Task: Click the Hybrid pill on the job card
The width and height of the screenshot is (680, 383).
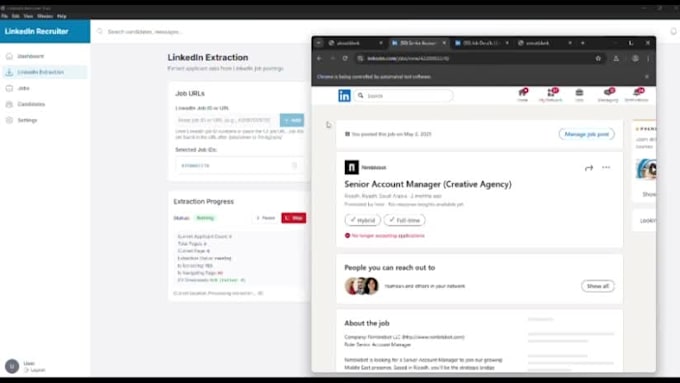Action: point(363,220)
